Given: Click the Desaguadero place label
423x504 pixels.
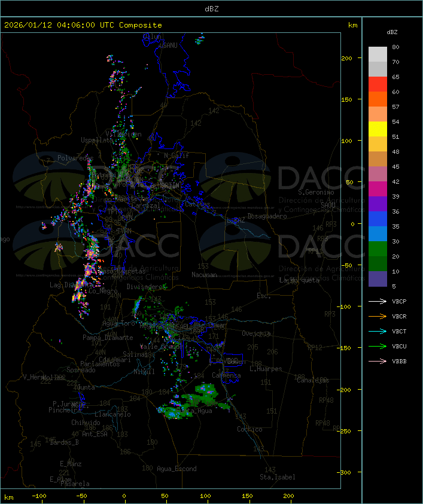Looking at the screenshot, I should click(x=267, y=216).
